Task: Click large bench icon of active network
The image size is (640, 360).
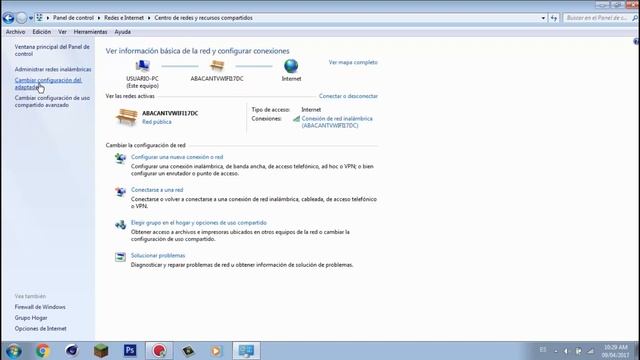Action: 127,117
